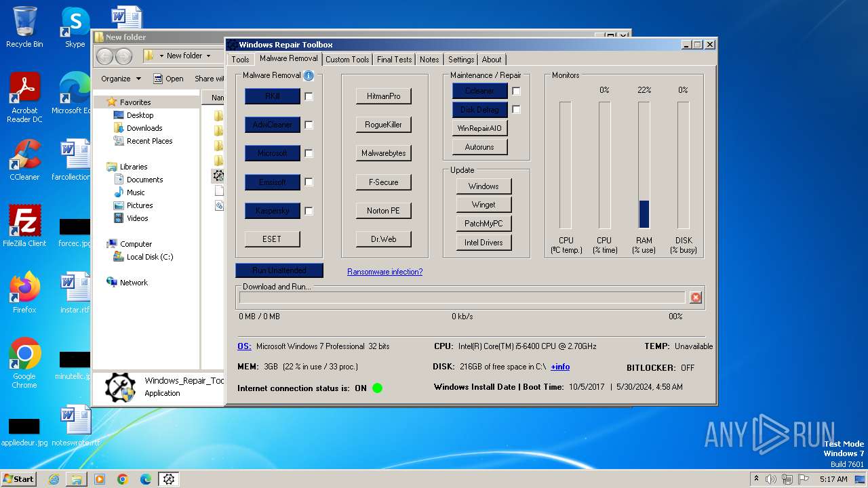The image size is (868, 488).
Task: Select Local Disk (C:) in explorer
Action: [150, 257]
